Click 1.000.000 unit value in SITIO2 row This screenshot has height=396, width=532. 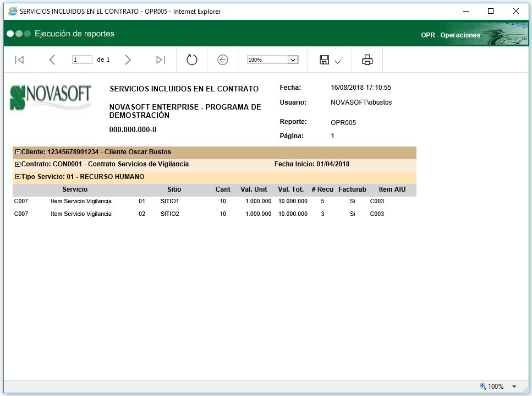258,214
